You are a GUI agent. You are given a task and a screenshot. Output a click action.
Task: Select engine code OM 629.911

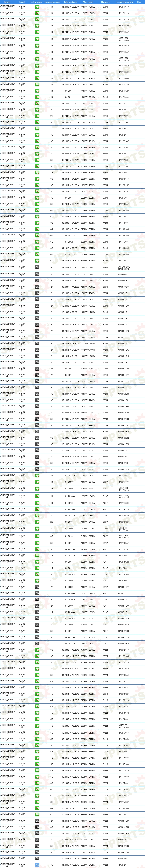pyautogui.click(x=124, y=859)
